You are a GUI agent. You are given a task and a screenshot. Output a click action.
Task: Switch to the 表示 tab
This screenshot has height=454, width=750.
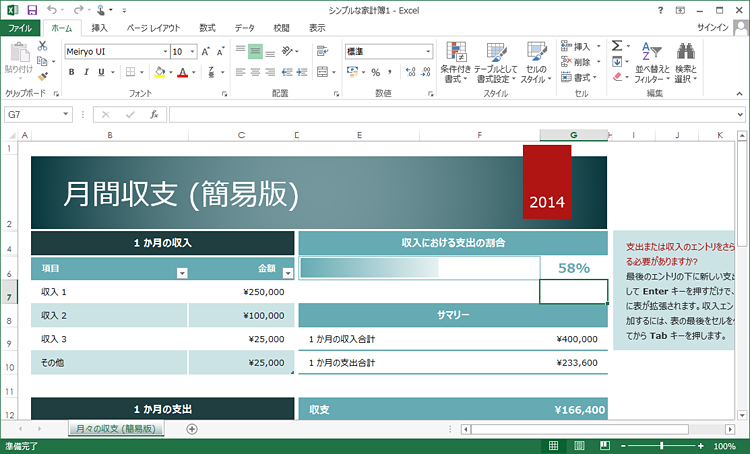317,28
